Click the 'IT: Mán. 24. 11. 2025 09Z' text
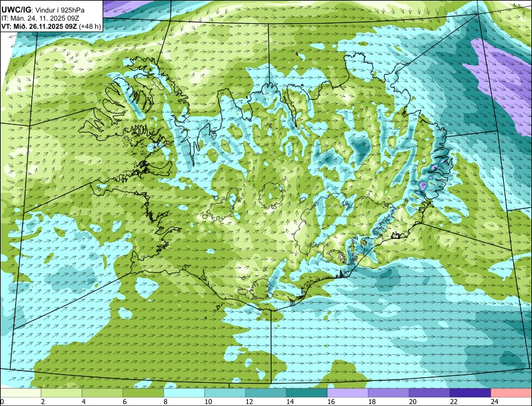532x406 pixels. tap(41, 18)
